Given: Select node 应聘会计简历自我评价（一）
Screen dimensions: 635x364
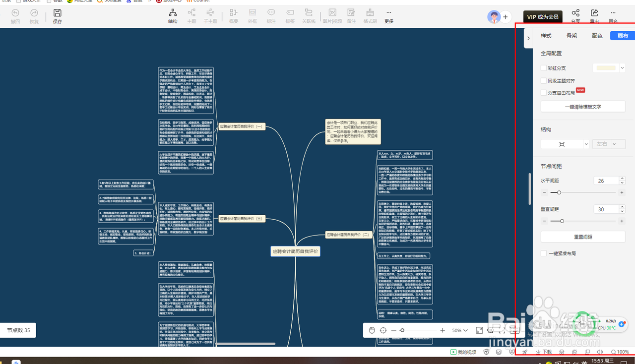Looking at the screenshot, I should 242,127.
